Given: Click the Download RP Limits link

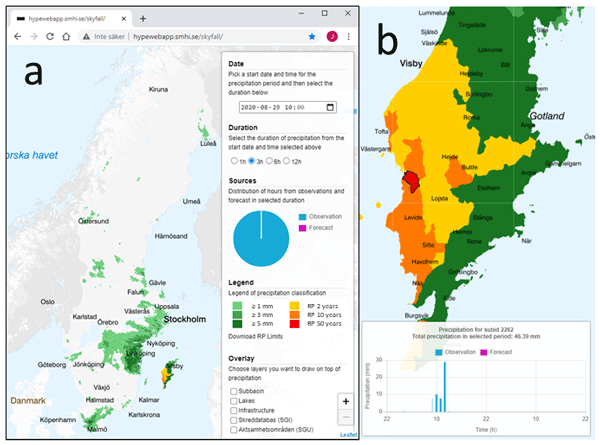Looking at the screenshot, I should [262, 335].
